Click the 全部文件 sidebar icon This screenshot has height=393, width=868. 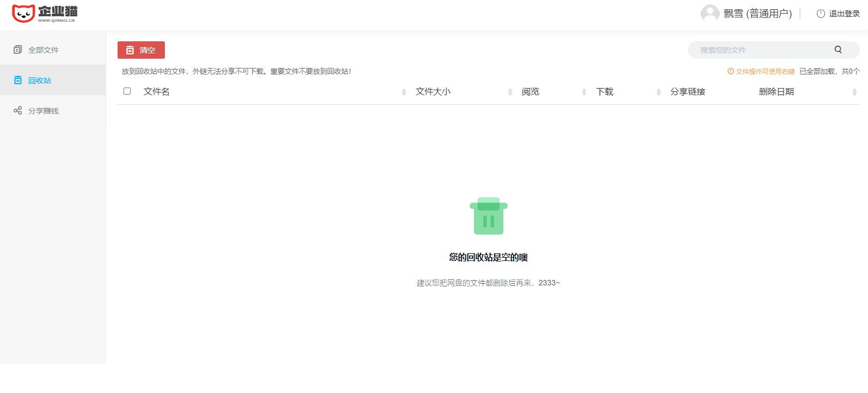(x=17, y=50)
